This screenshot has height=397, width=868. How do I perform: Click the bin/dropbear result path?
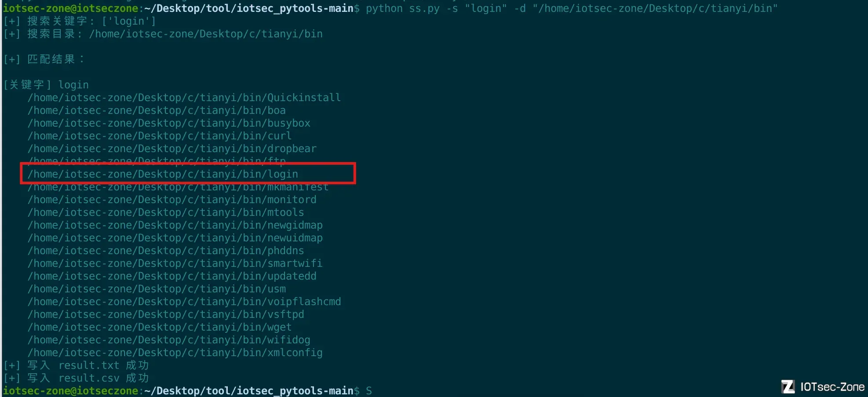(172, 149)
